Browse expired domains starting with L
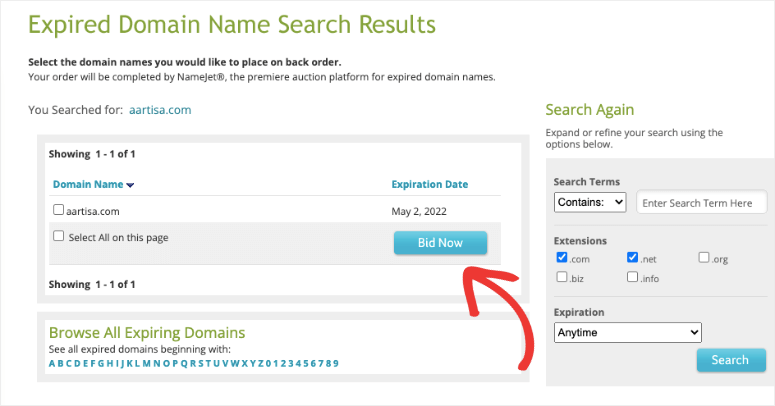This screenshot has width=775, height=406. tap(137, 363)
